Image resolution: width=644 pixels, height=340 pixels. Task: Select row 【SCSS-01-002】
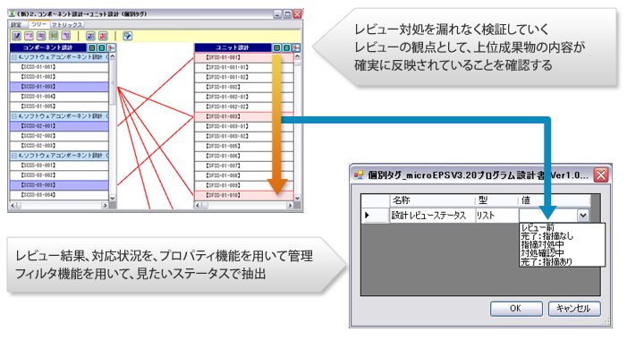pyautogui.click(x=59, y=77)
